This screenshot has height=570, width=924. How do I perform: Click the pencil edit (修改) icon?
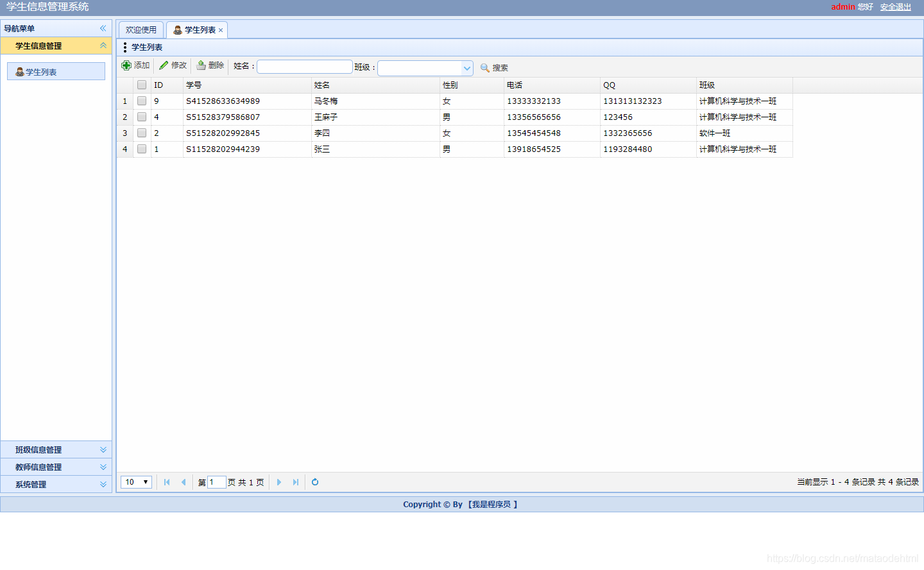coord(164,65)
